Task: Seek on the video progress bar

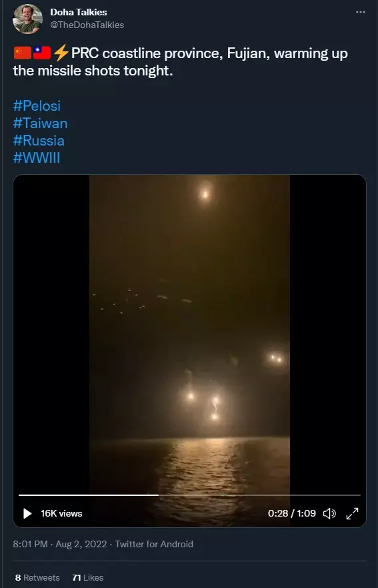Action: click(x=189, y=495)
